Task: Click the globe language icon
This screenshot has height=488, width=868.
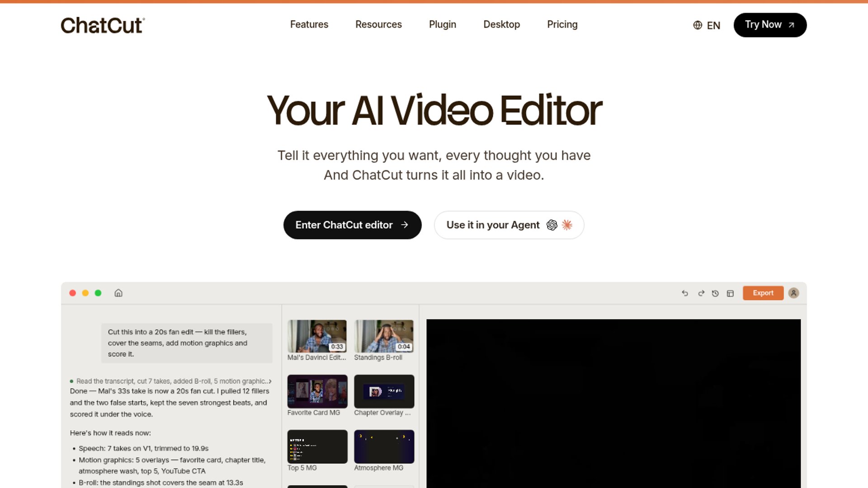Action: (698, 25)
